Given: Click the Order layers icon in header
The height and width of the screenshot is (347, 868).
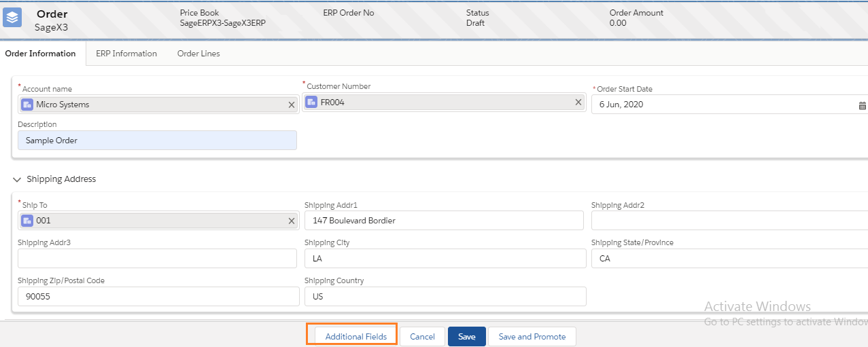Looking at the screenshot, I should coord(12,18).
